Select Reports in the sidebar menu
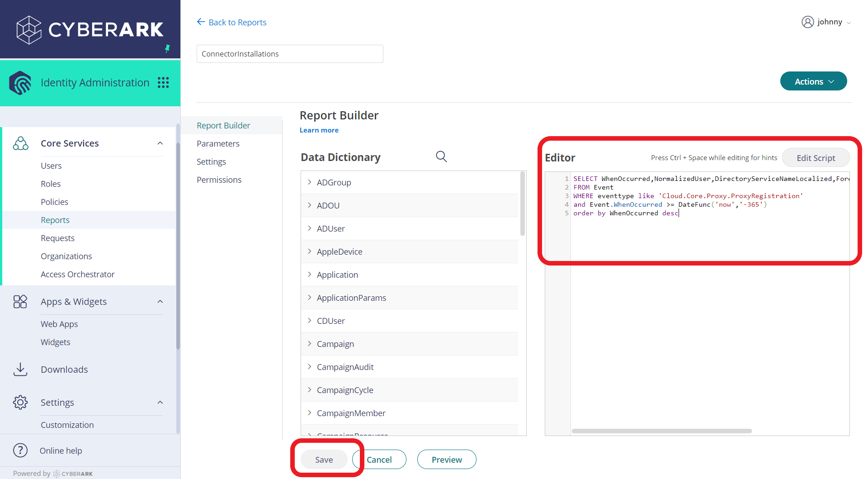 pos(55,220)
